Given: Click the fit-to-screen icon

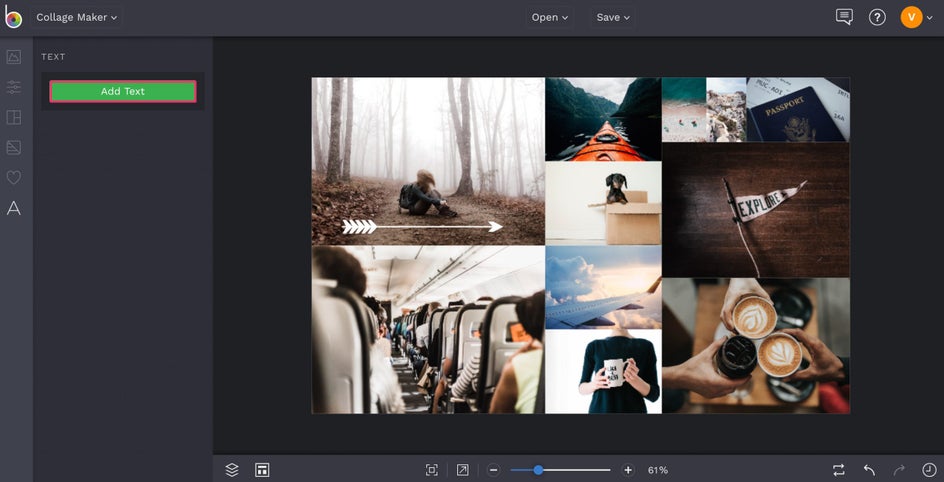Looking at the screenshot, I should [x=432, y=470].
